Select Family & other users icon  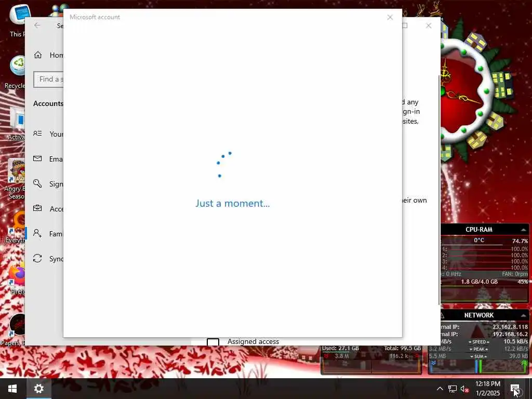[x=37, y=233]
